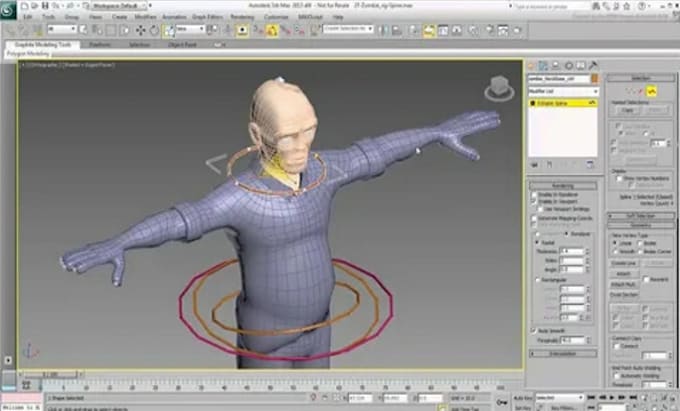The height and width of the screenshot is (411, 680).
Task: Enable Show Vertex Numbers checkbox
Action: coord(619,179)
